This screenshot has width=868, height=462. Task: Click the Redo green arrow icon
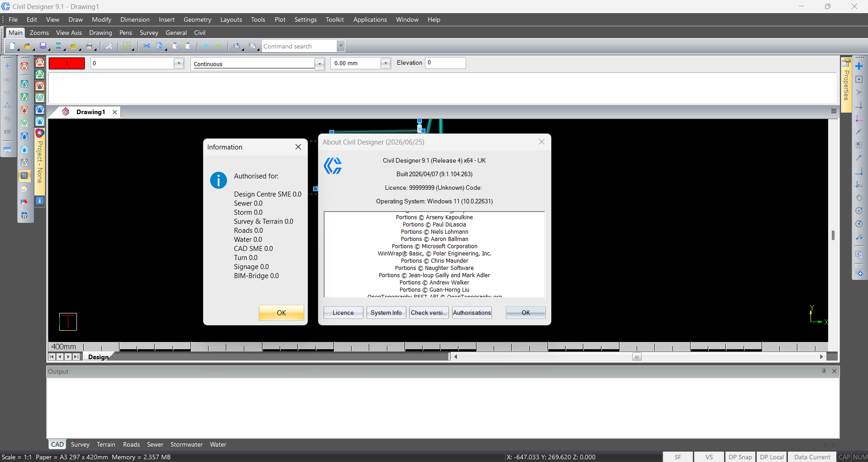219,46
